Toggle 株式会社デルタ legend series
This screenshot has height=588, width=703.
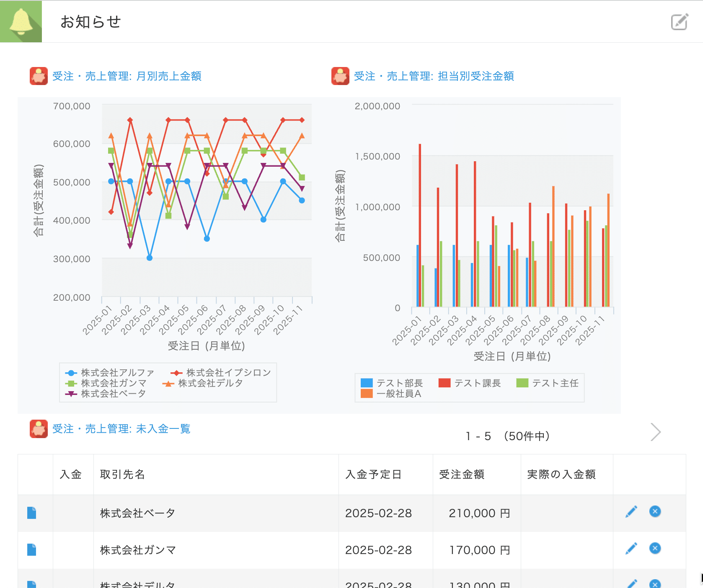coord(203,383)
